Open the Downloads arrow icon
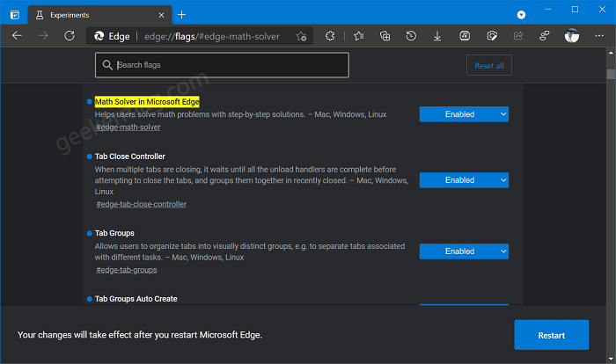The height and width of the screenshot is (364, 616). 437,36
